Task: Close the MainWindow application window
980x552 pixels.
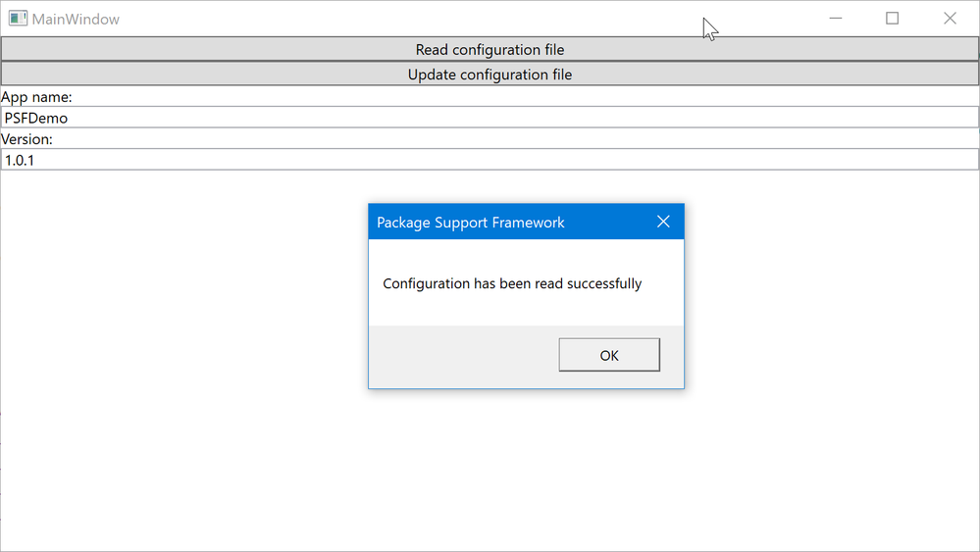Action: 950,19
